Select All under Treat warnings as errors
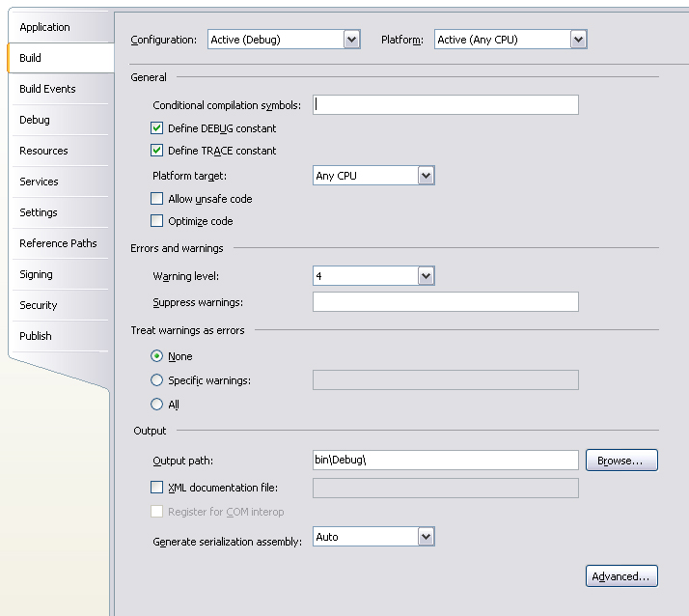Image resolution: width=689 pixels, height=616 pixels. click(157, 405)
